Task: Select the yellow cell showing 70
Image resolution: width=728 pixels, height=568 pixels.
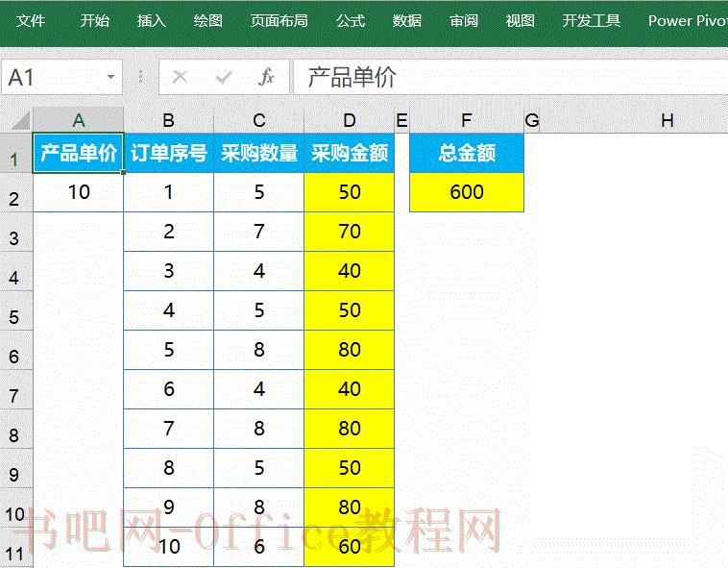Action: pyautogui.click(x=350, y=232)
